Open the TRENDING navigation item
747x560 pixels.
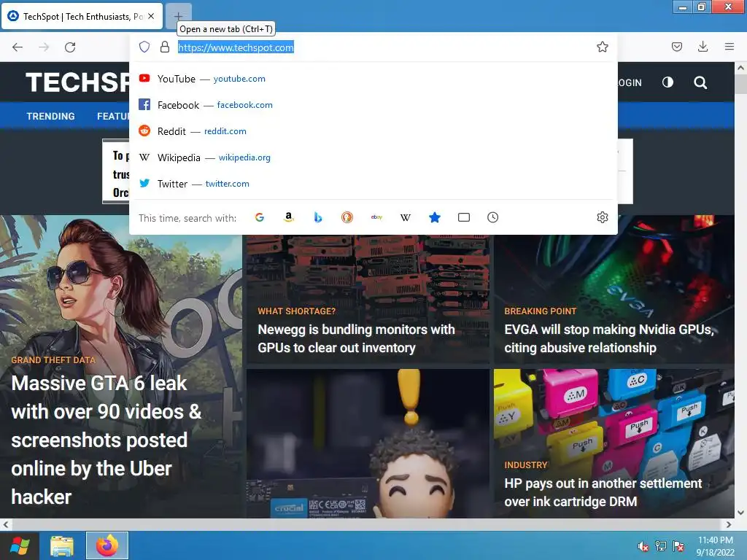(x=50, y=116)
